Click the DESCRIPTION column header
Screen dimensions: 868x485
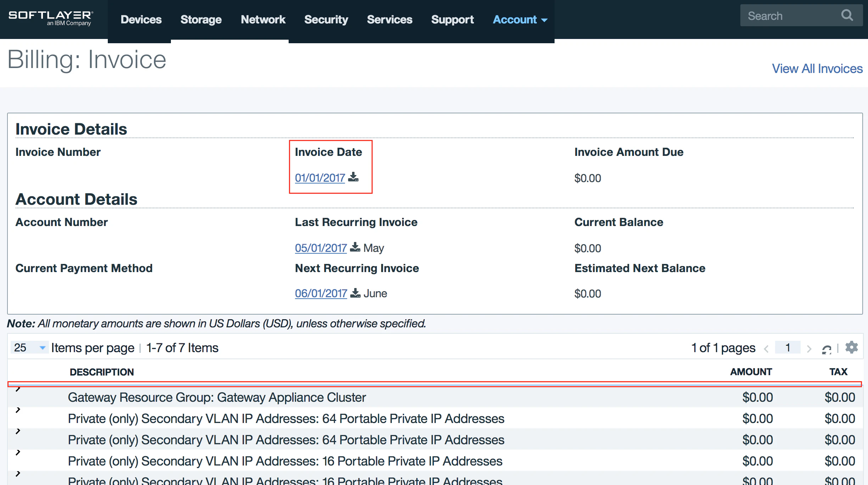click(102, 372)
